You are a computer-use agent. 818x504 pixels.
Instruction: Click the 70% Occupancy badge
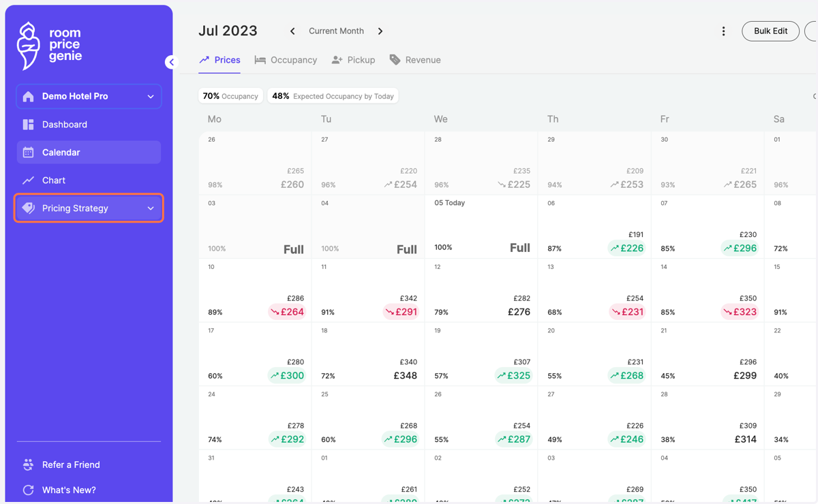231,96
